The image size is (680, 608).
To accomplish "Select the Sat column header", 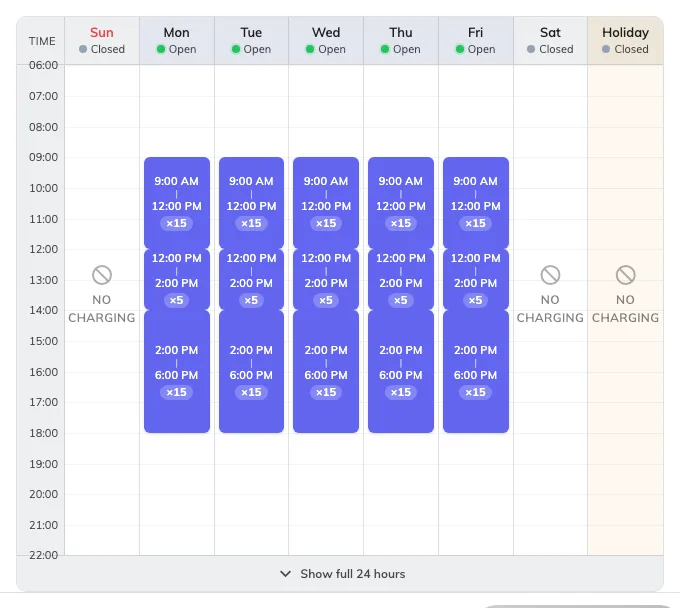I will click(550, 41).
